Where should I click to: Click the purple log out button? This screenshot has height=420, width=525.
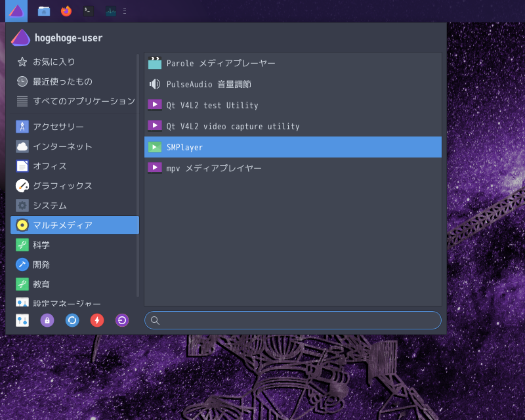pos(122,320)
